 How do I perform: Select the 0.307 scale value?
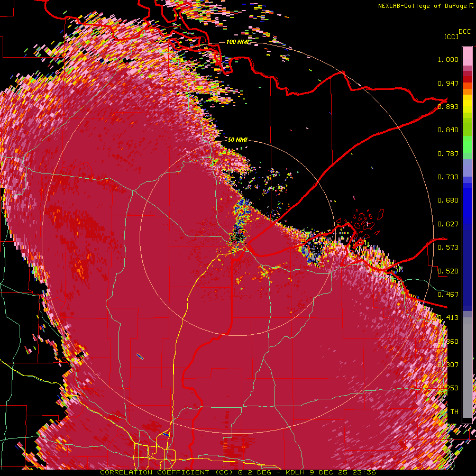point(448,364)
